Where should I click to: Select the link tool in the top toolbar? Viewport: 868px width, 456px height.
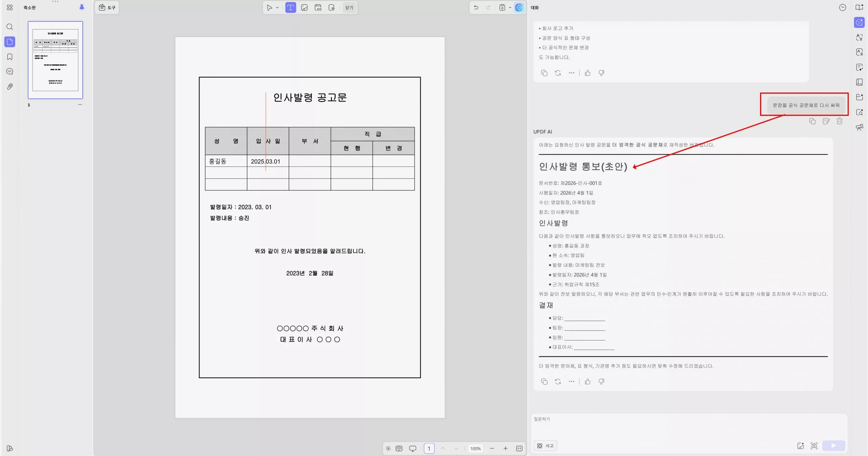tap(318, 7)
